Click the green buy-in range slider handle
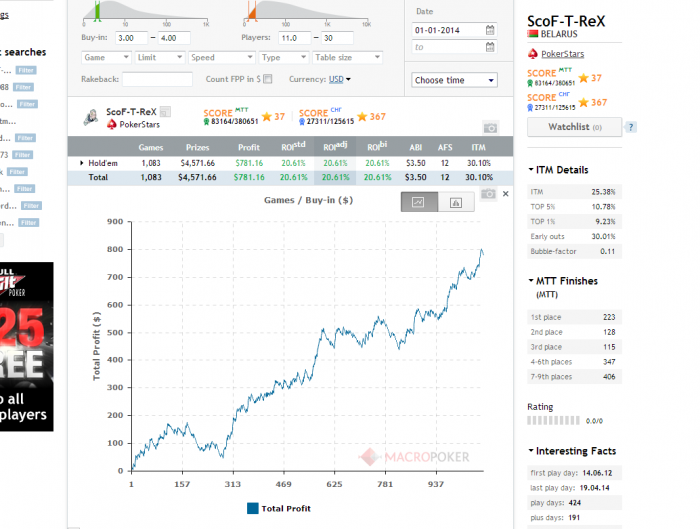This screenshot has width=700, height=529. (97, 11)
